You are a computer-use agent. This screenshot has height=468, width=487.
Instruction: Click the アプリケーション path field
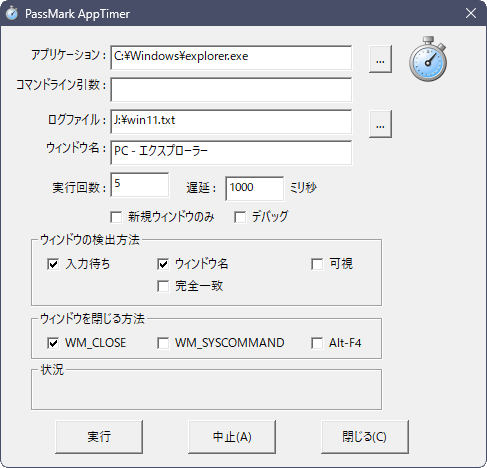pos(231,58)
